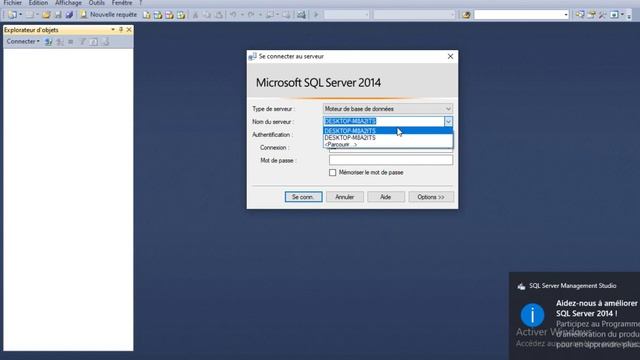This screenshot has width=640, height=360.
Task: Click the Properties window toolbar icon
Action: (x=591, y=15)
